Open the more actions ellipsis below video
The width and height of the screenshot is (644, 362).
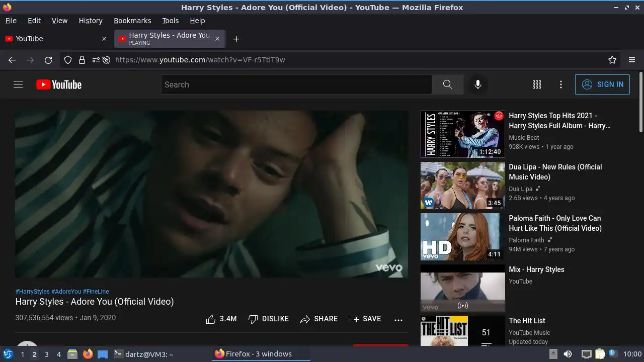coord(398,320)
